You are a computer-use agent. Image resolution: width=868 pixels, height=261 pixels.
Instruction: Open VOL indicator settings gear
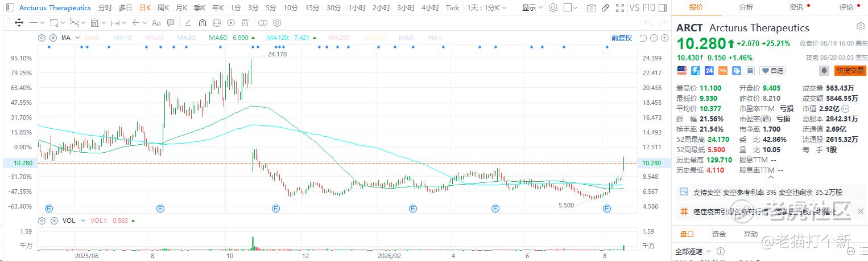click(42, 220)
